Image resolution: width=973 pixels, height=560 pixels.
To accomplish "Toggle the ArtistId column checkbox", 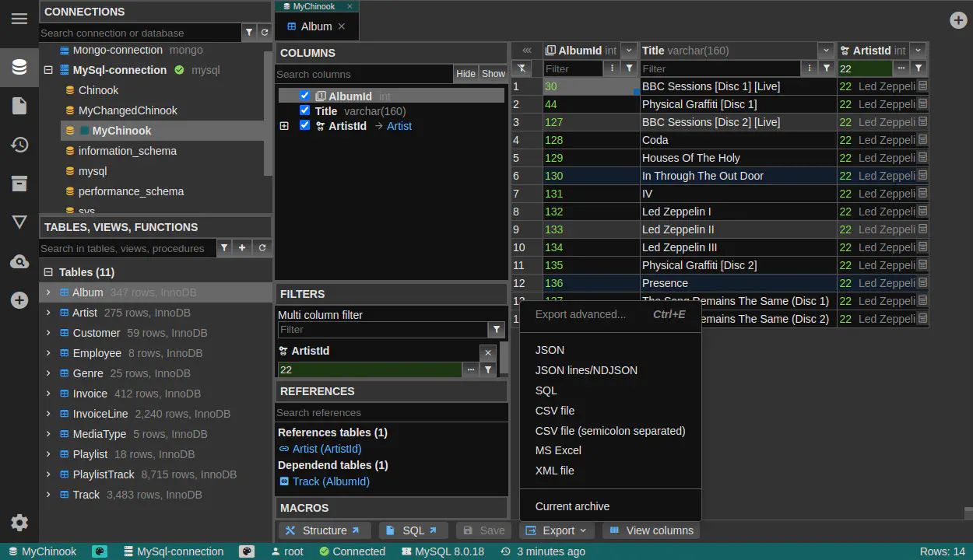I will point(305,125).
